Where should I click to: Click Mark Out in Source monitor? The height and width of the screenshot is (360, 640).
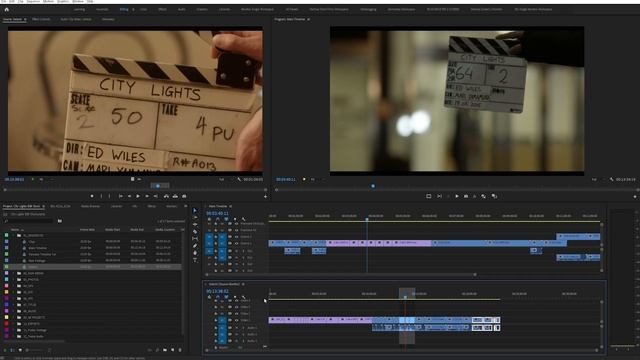coord(109,196)
